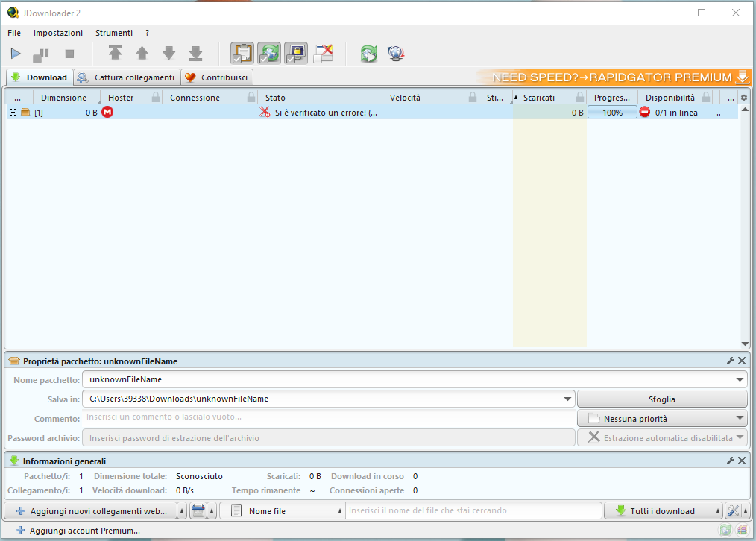The width and height of the screenshot is (756, 541).
Task: Start all downloads with the play icon
Action: [16, 54]
